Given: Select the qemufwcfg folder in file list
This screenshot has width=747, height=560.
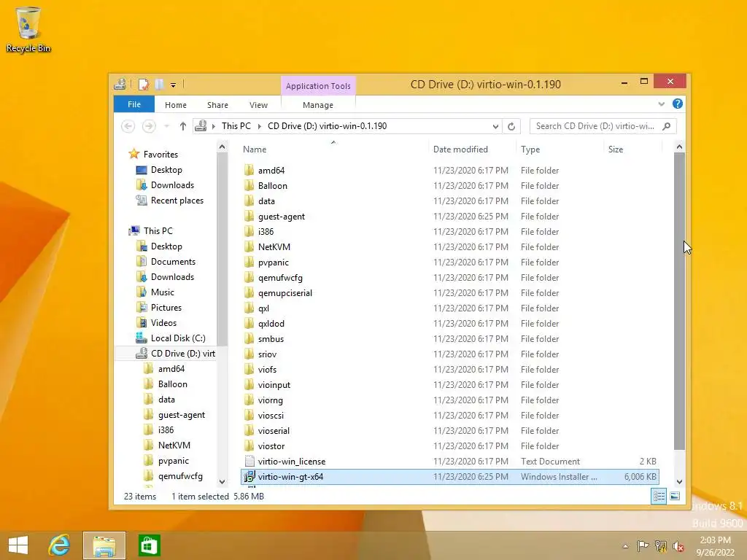Looking at the screenshot, I should 280,278.
